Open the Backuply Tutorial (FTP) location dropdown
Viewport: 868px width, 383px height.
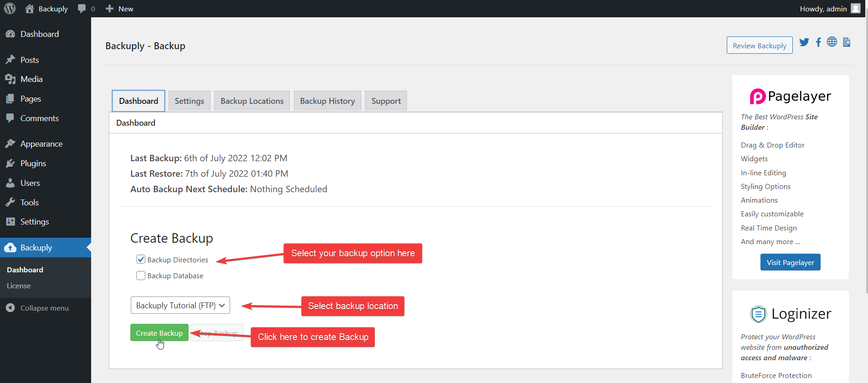[x=180, y=306]
